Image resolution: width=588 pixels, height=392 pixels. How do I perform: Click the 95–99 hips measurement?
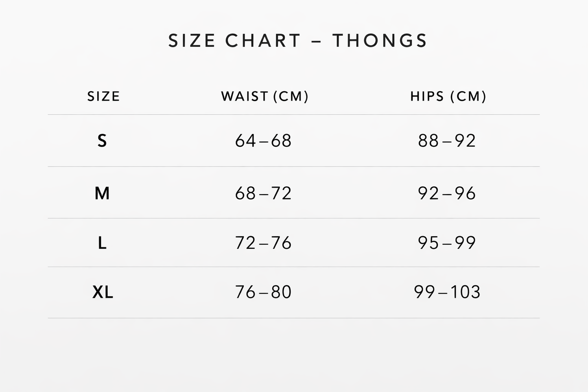[x=447, y=243]
